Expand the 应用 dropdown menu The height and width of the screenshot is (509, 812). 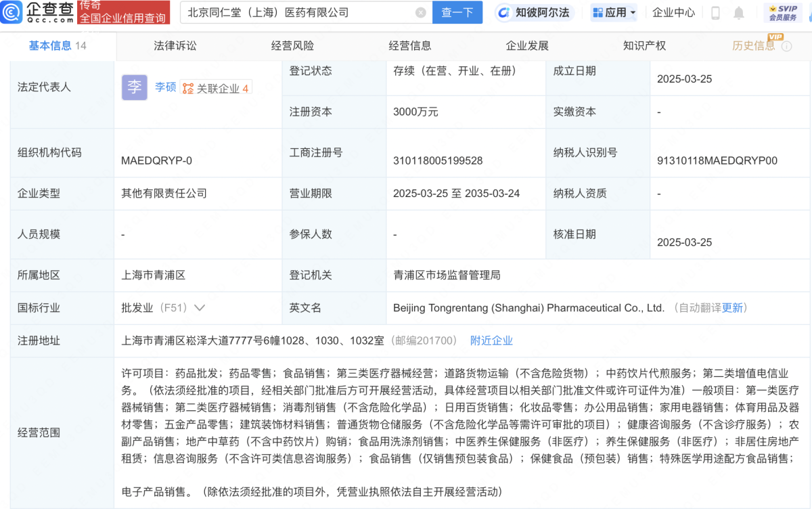tap(614, 12)
